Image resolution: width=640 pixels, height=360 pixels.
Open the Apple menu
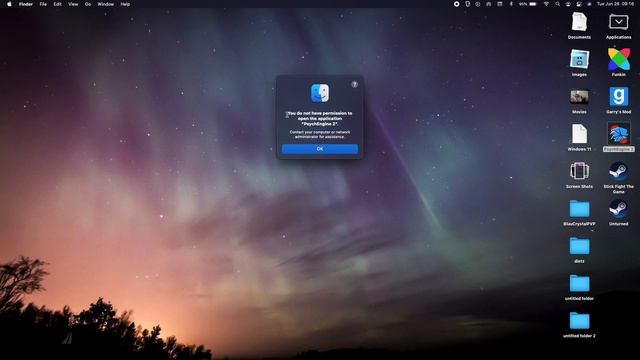pos(9,4)
